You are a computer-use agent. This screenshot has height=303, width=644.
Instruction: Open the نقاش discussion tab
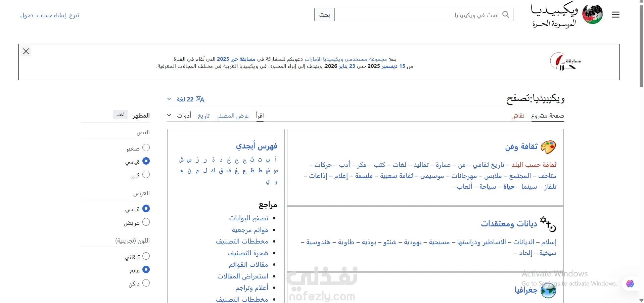pos(518,116)
